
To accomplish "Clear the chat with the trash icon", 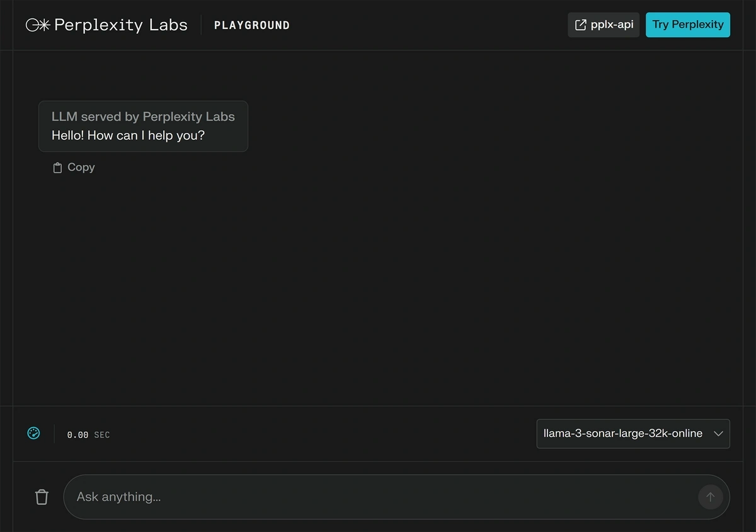I will tap(42, 497).
